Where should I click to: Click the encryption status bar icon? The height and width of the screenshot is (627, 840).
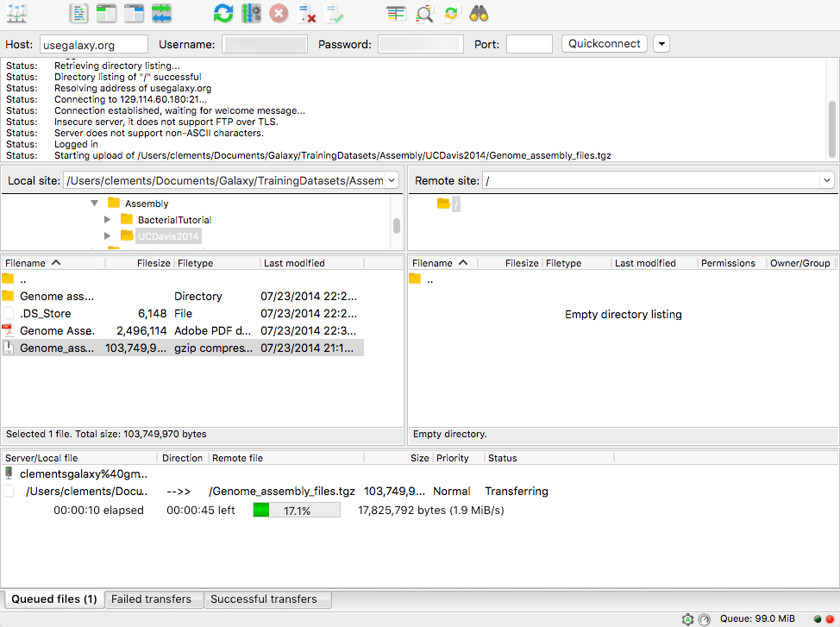tap(688, 619)
